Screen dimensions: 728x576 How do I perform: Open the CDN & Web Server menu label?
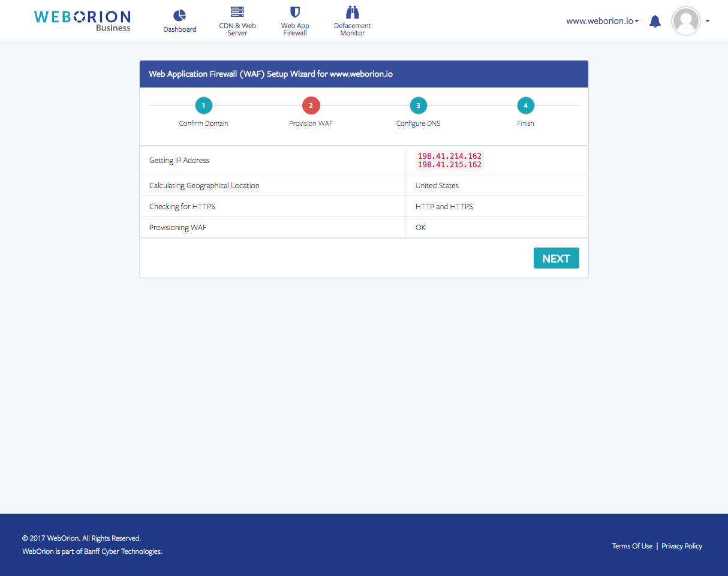pos(237,29)
